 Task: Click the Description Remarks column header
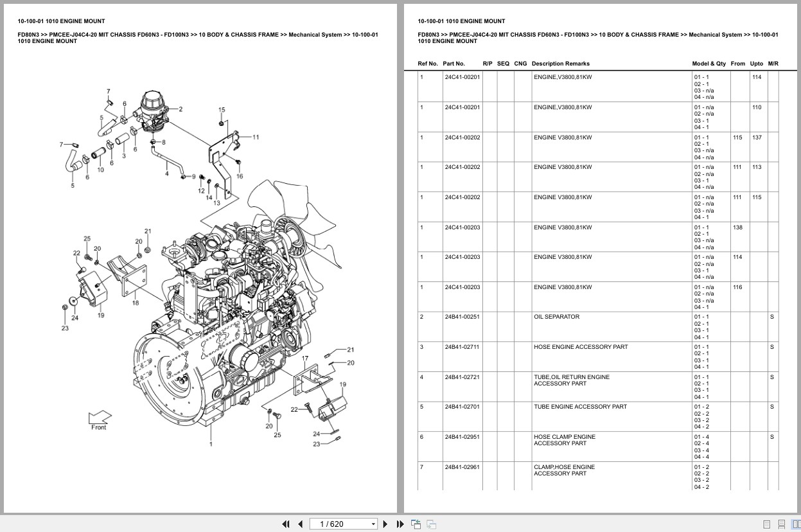(560, 64)
